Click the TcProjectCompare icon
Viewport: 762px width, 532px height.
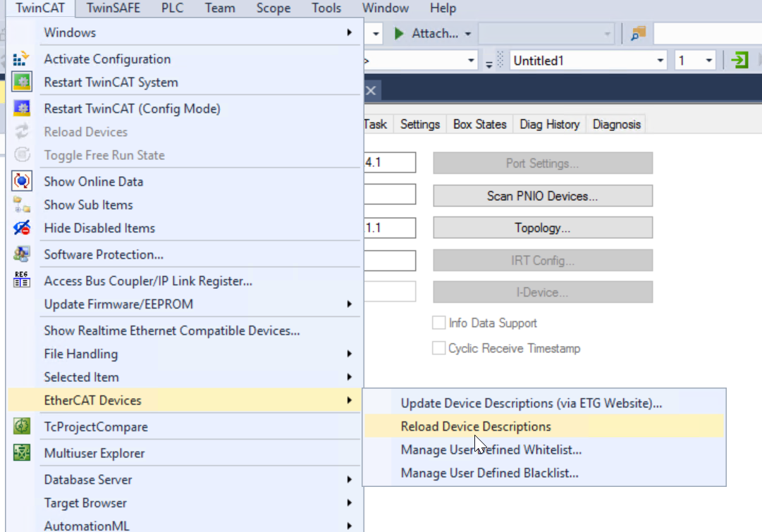[x=21, y=426]
